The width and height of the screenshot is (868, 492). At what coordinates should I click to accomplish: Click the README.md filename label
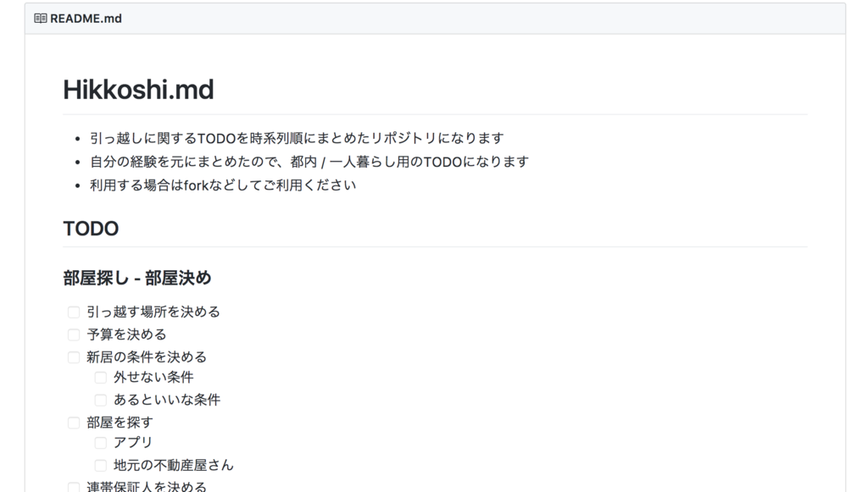86,18
